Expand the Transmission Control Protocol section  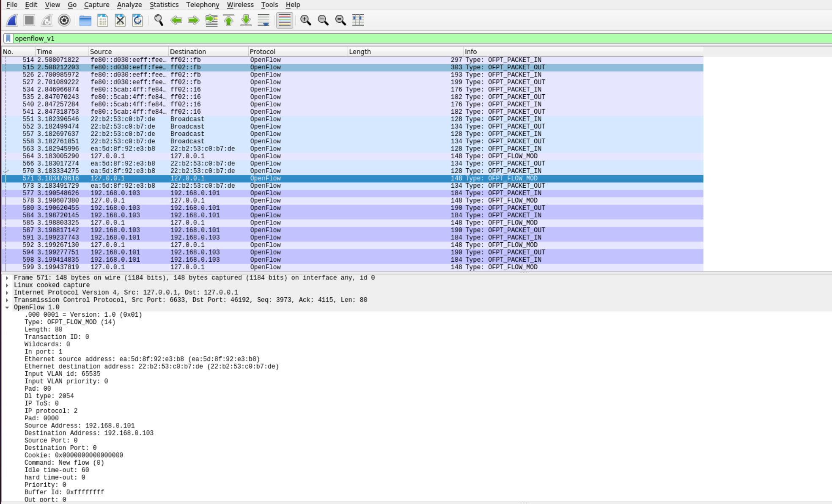pos(7,300)
